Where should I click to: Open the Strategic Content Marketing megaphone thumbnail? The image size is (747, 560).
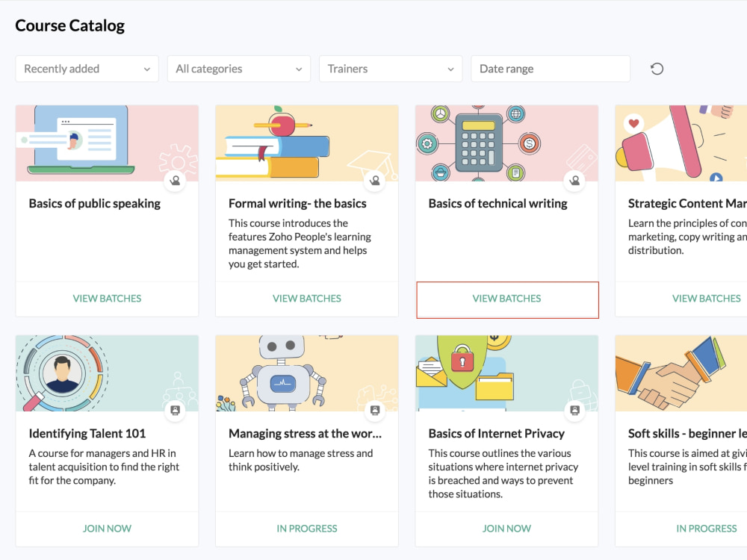[x=681, y=143]
